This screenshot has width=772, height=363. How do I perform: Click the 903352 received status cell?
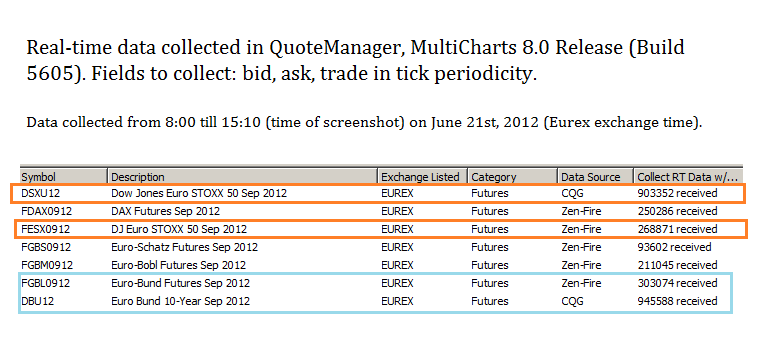tap(677, 193)
